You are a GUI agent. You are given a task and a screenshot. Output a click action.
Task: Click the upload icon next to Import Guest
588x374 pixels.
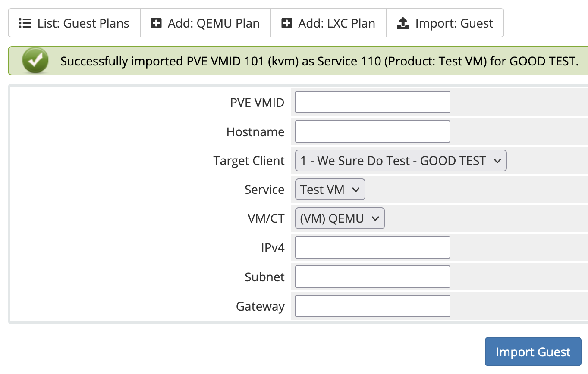click(402, 23)
